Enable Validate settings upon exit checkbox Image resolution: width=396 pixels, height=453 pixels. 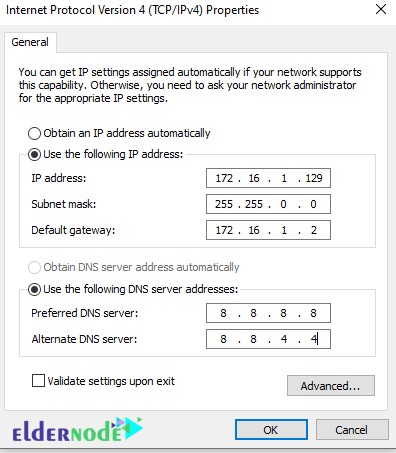pyautogui.click(x=38, y=381)
